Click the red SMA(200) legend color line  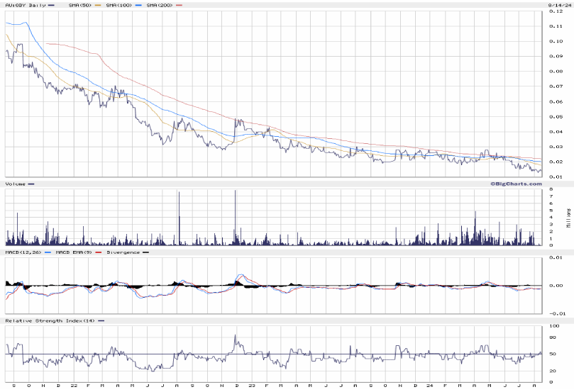point(180,5)
